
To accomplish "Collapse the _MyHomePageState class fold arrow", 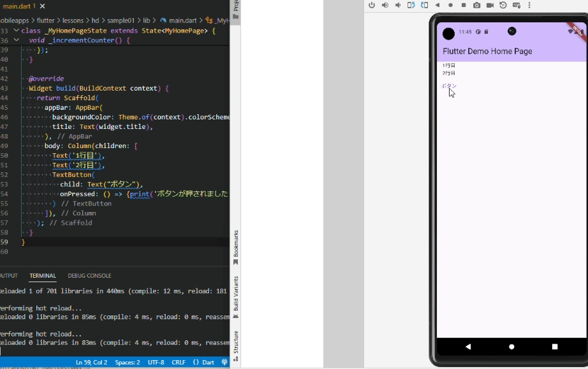I will 16,31.
